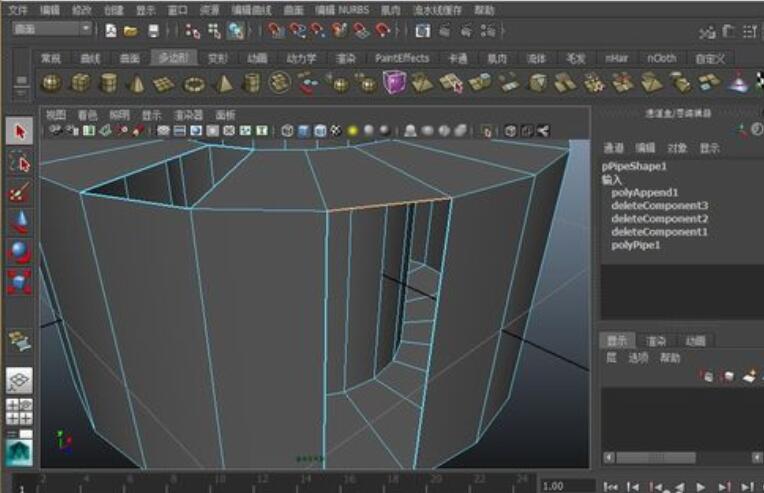Click the purple cube shelf icon
The image size is (764, 493).
coord(394,84)
